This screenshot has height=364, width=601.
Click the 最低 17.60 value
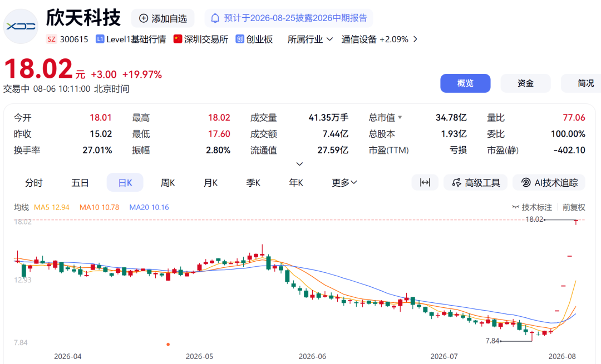click(x=219, y=134)
